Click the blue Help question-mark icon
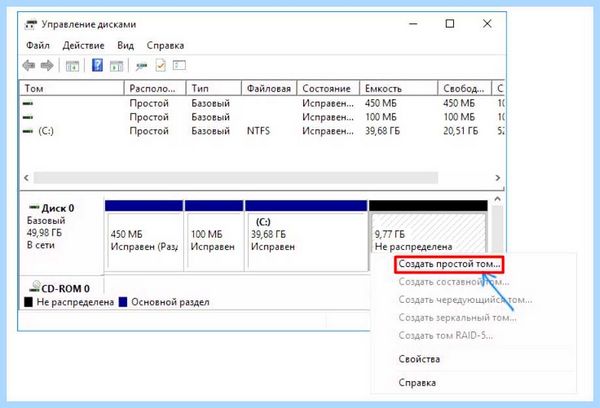 click(97, 65)
